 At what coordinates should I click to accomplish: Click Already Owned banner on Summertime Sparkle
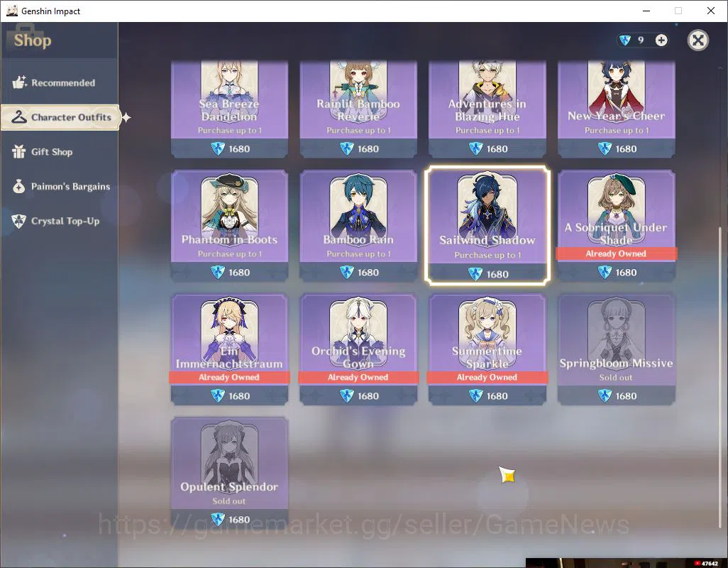coord(487,377)
